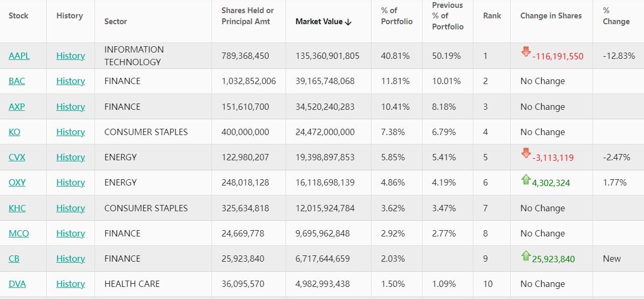Sort by Market Value column header
This screenshot has height=299, width=644.
click(x=323, y=22)
